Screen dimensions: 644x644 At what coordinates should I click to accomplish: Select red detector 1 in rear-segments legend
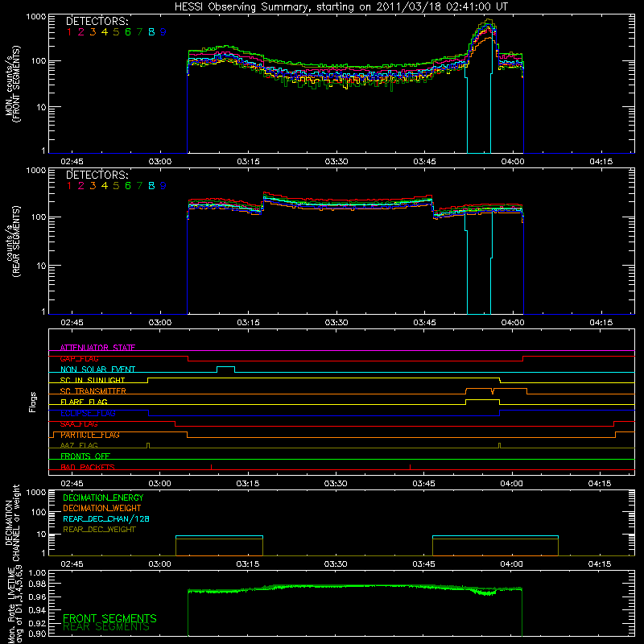[69, 186]
